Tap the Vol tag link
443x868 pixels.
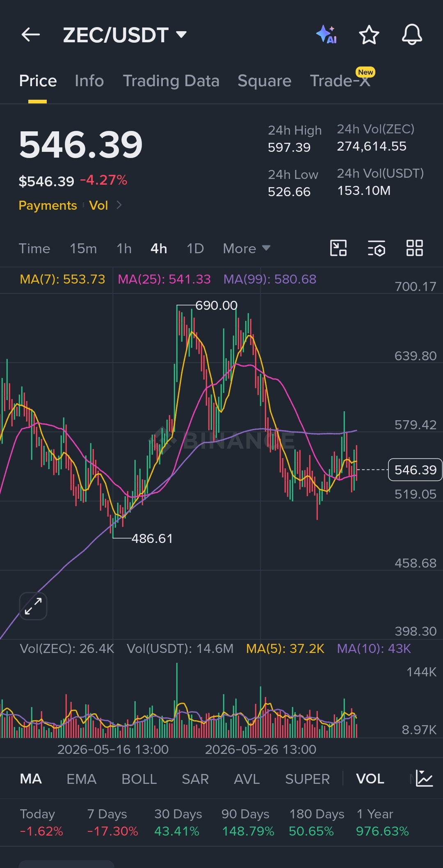click(x=98, y=205)
